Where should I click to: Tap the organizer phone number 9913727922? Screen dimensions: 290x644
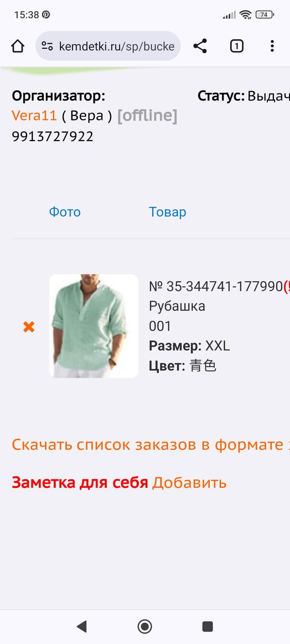click(x=53, y=136)
